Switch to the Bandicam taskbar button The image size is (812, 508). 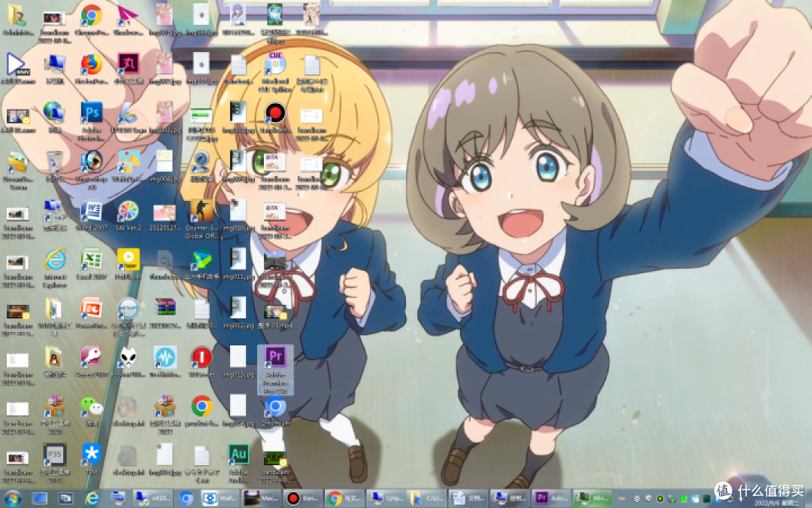coord(303,498)
